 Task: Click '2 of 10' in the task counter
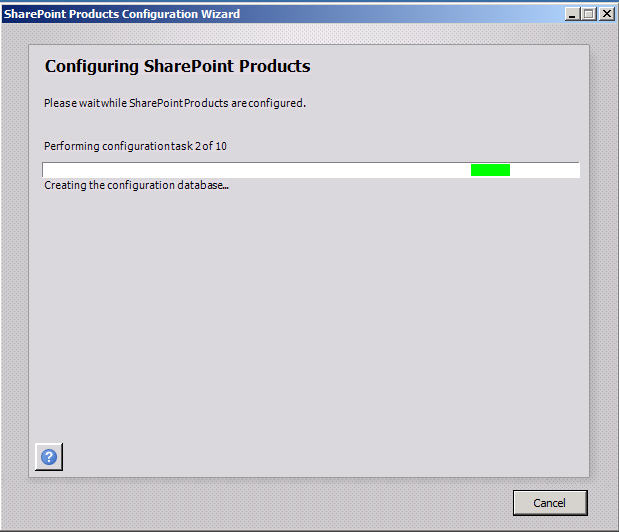pyautogui.click(x=211, y=146)
